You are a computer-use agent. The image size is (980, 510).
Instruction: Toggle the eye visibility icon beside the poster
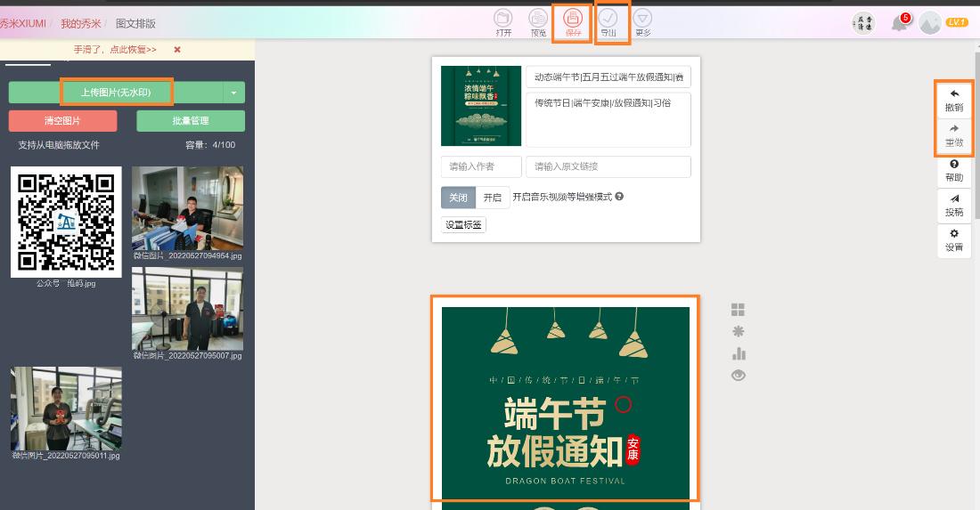[738, 376]
